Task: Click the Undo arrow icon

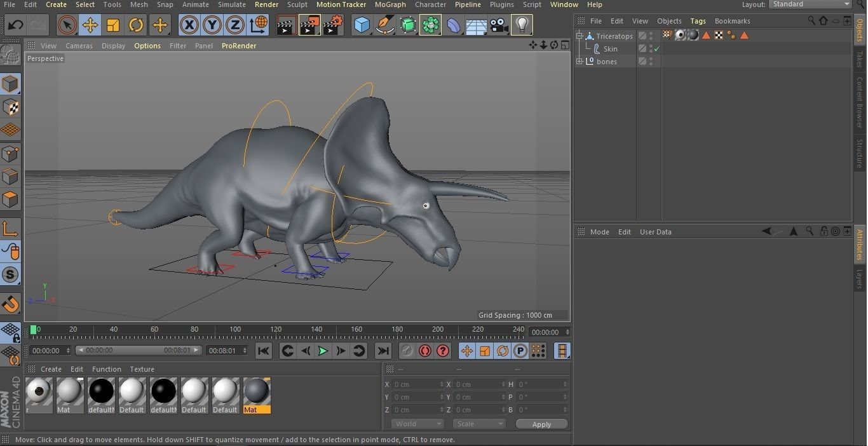Action: (15, 25)
